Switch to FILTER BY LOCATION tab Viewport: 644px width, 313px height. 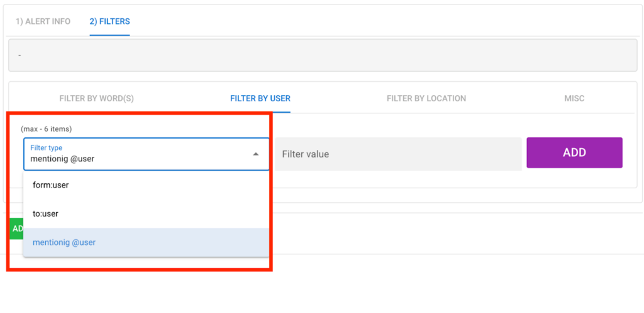426,98
